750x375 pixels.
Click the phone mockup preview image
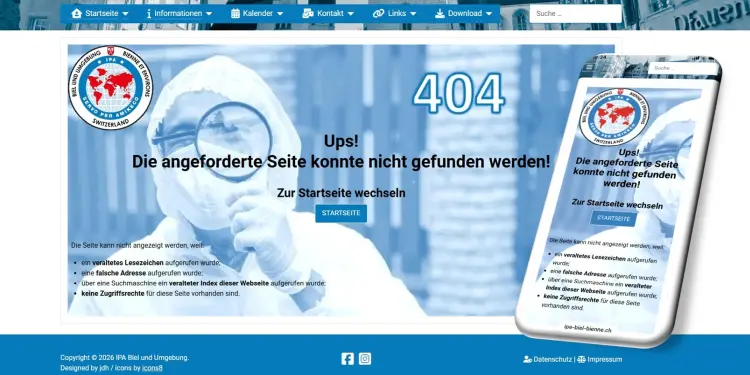[x=618, y=201]
